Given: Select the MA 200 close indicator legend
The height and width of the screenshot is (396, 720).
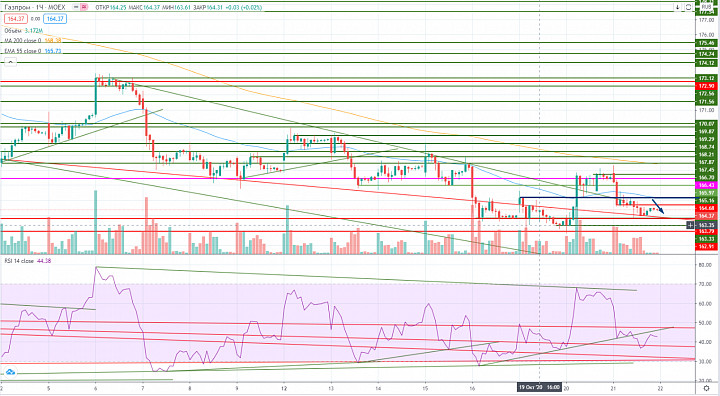Looking at the screenshot, I should (33, 41).
